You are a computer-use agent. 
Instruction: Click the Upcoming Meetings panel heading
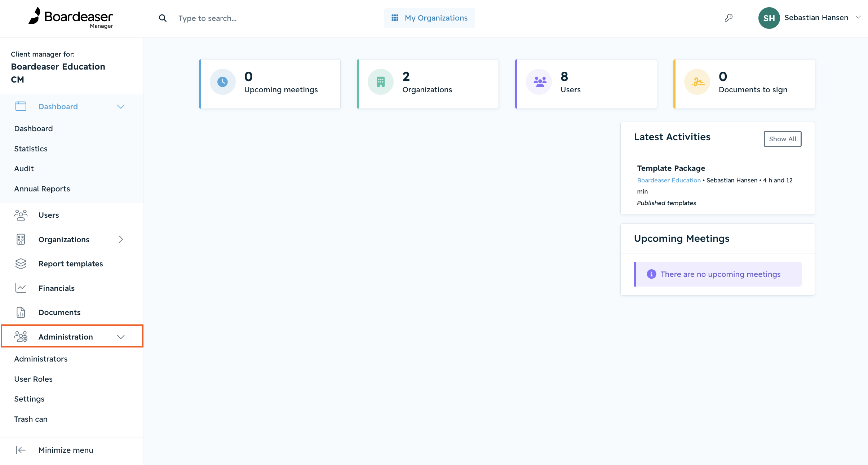click(681, 239)
